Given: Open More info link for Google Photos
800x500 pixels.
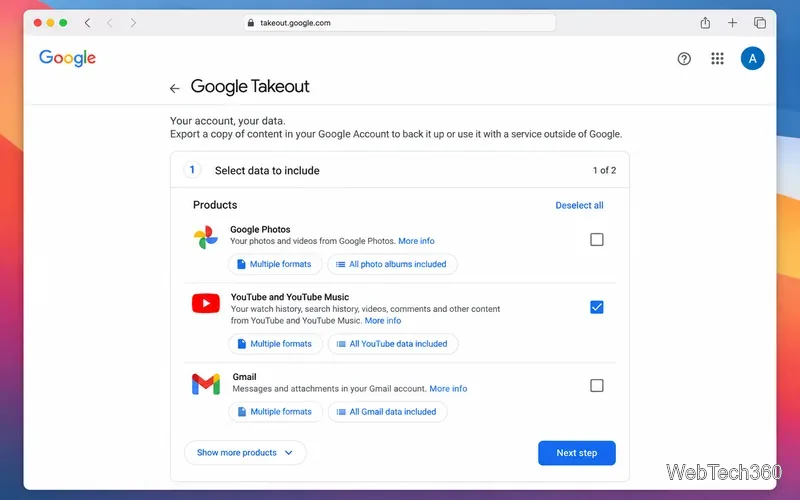Looking at the screenshot, I should [416, 241].
